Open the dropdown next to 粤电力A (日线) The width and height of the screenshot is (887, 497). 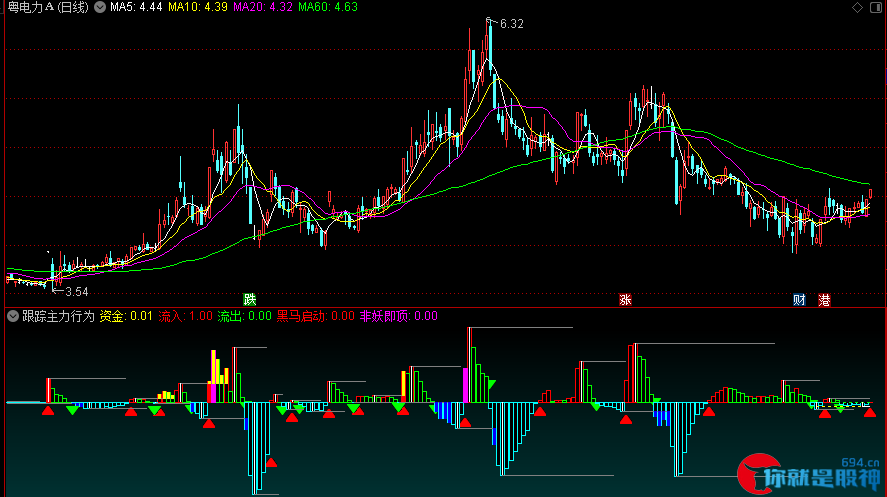tap(100, 7)
